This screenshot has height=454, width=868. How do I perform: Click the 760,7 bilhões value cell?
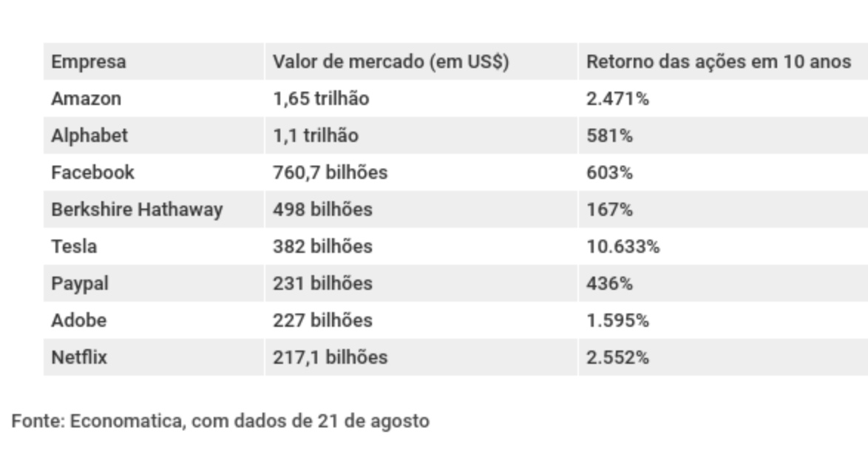tap(330, 173)
